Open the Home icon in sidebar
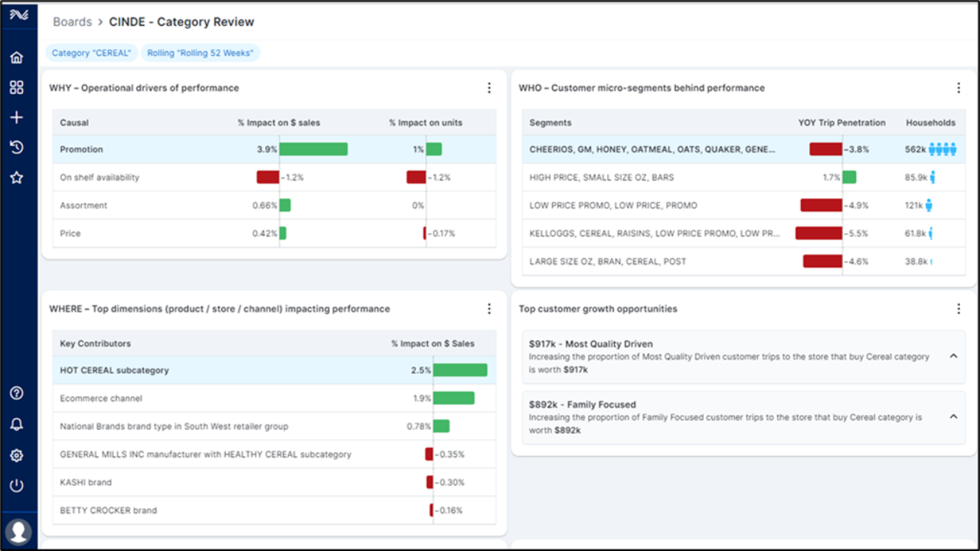The image size is (980, 551). [16, 57]
